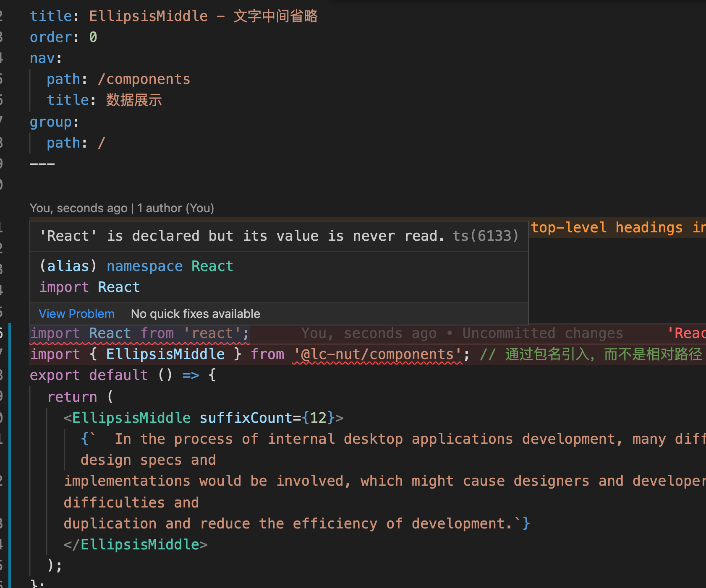Click the 'top-level headings' warning text
The image size is (706, 588).
[618, 227]
